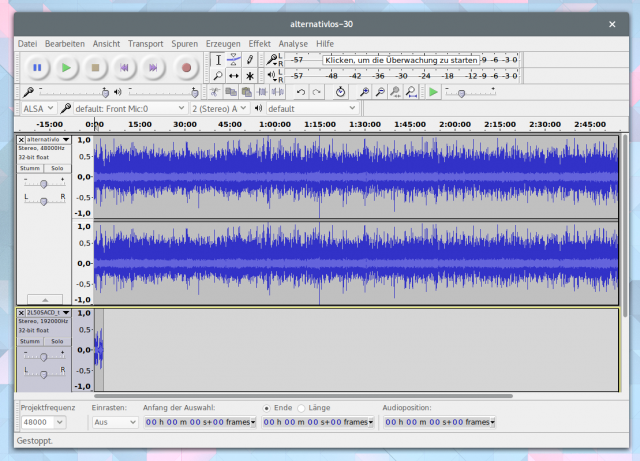Open the default playback device dropdown
Image resolution: width=640 pixels, height=461 pixels.
click(x=312, y=109)
